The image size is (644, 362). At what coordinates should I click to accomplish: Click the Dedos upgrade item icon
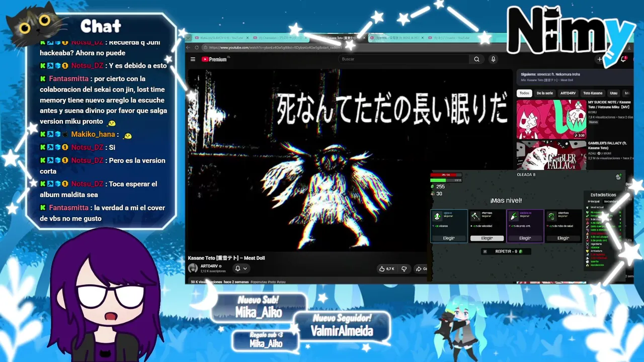point(514,216)
